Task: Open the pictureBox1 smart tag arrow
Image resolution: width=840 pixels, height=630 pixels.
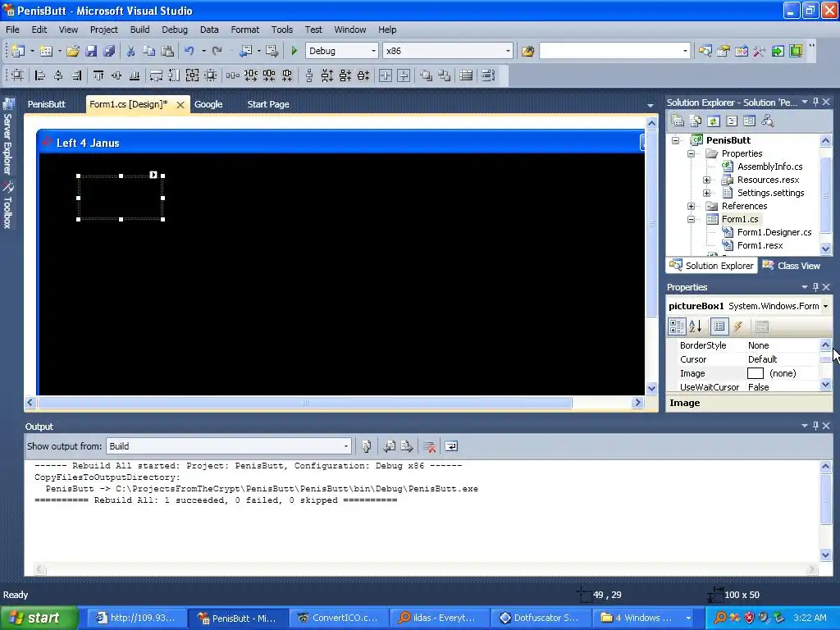Action: pyautogui.click(x=153, y=175)
